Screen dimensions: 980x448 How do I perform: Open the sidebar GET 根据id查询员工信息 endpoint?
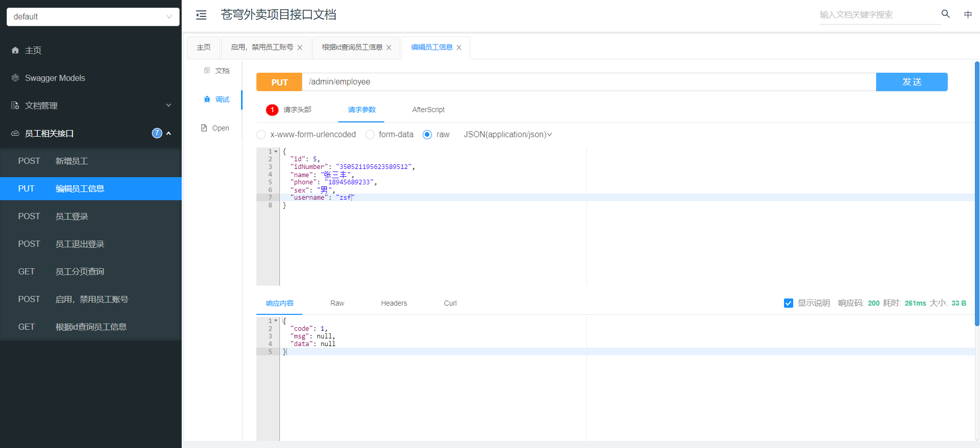click(91, 327)
